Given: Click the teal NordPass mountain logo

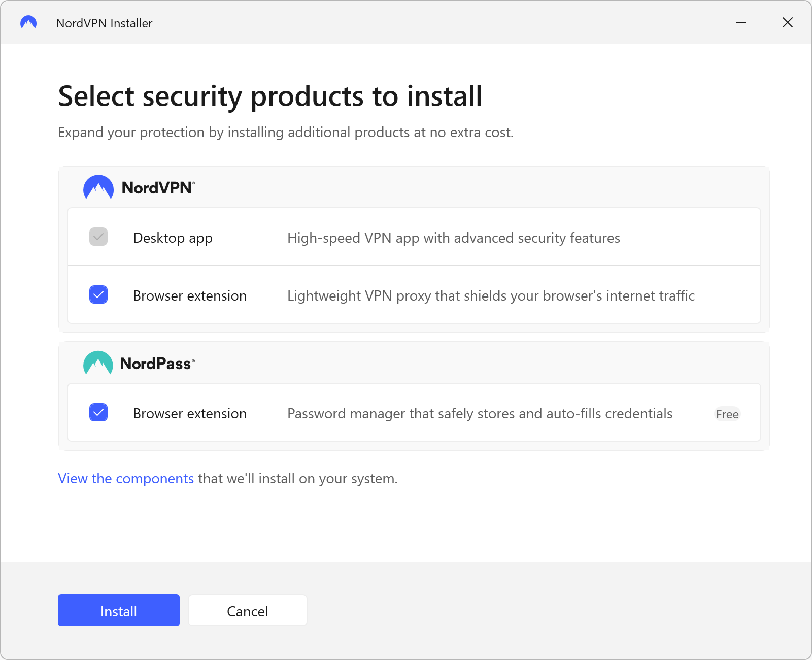Looking at the screenshot, I should tap(98, 363).
